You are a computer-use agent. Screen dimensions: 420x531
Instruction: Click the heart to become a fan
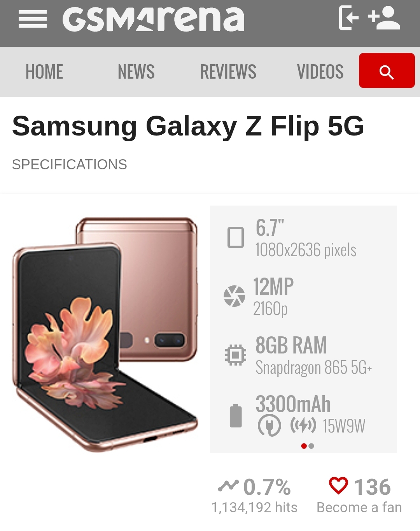pos(338,486)
